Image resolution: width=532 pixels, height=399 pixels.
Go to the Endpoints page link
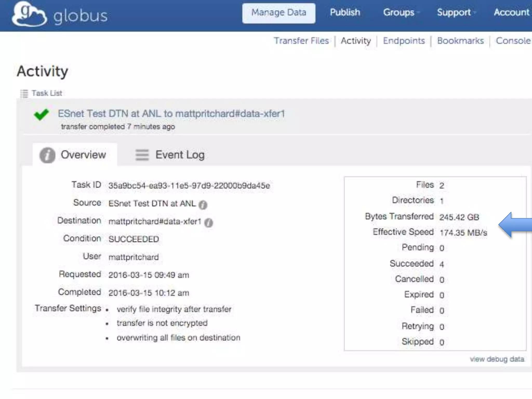pos(404,41)
